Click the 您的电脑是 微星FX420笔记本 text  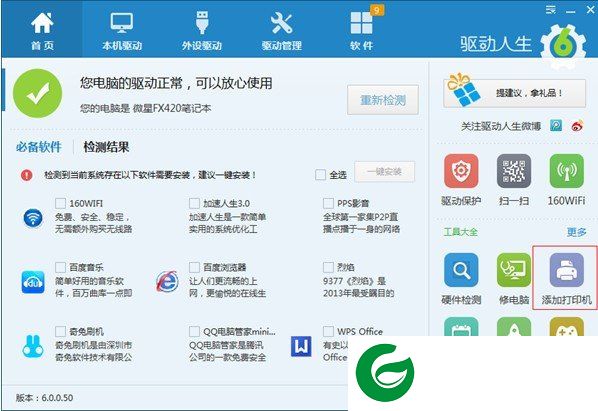point(145,108)
